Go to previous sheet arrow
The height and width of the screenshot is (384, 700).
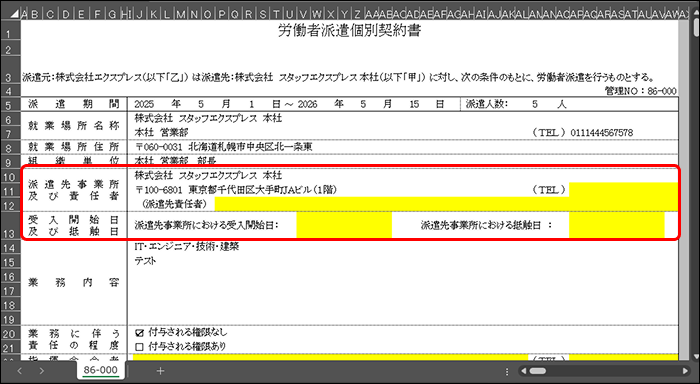[19, 371]
